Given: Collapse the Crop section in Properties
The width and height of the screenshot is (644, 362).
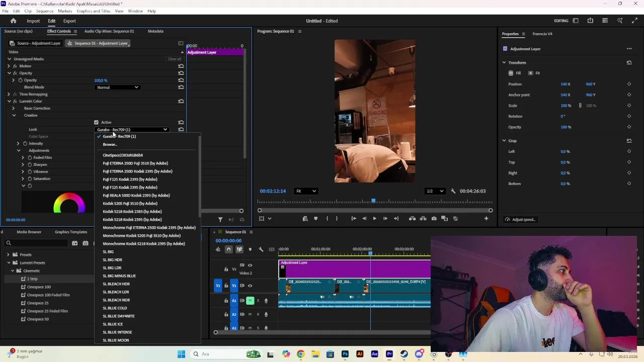Looking at the screenshot, I should coord(504,141).
